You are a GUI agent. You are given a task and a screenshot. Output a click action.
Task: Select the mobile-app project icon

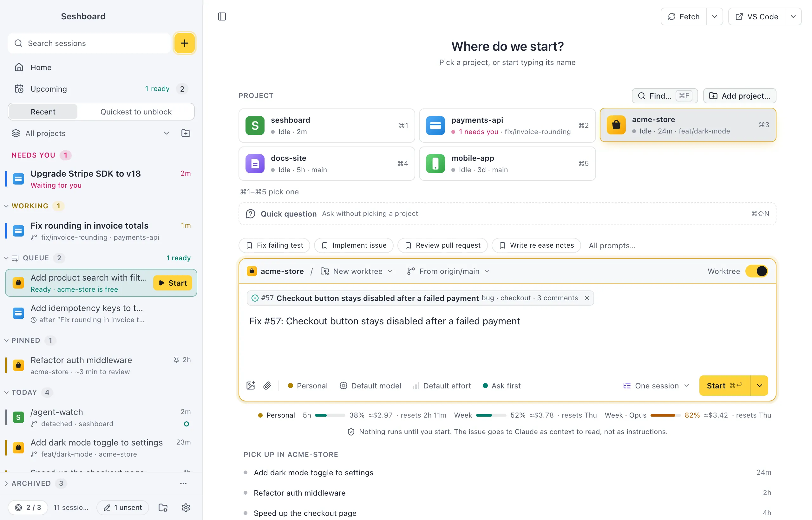(x=435, y=164)
